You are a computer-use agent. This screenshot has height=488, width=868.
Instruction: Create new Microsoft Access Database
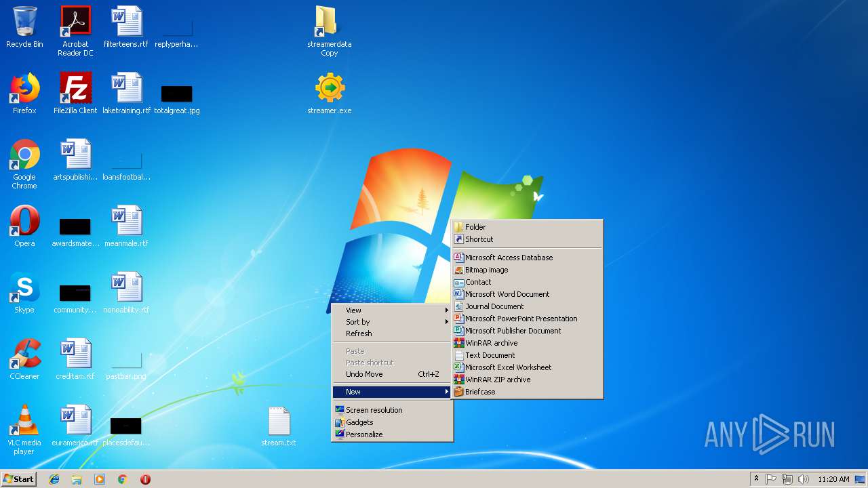(x=527, y=258)
